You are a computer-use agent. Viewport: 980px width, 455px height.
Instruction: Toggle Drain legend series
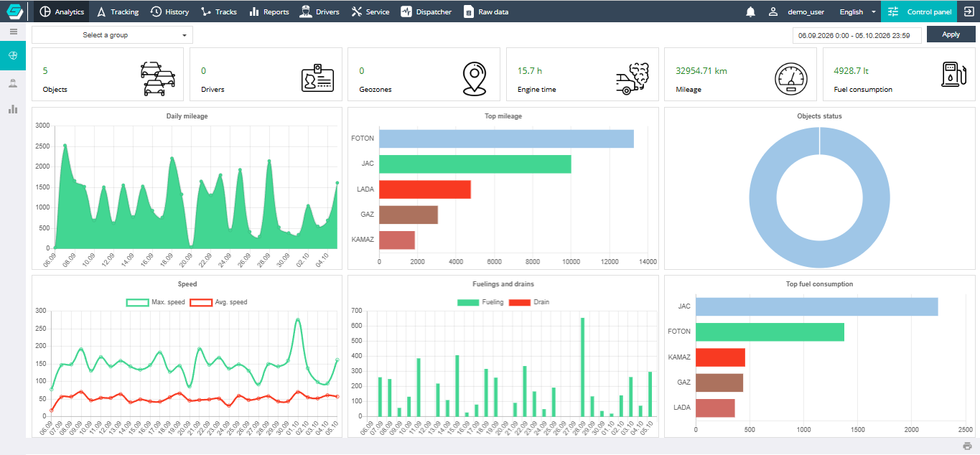click(529, 302)
